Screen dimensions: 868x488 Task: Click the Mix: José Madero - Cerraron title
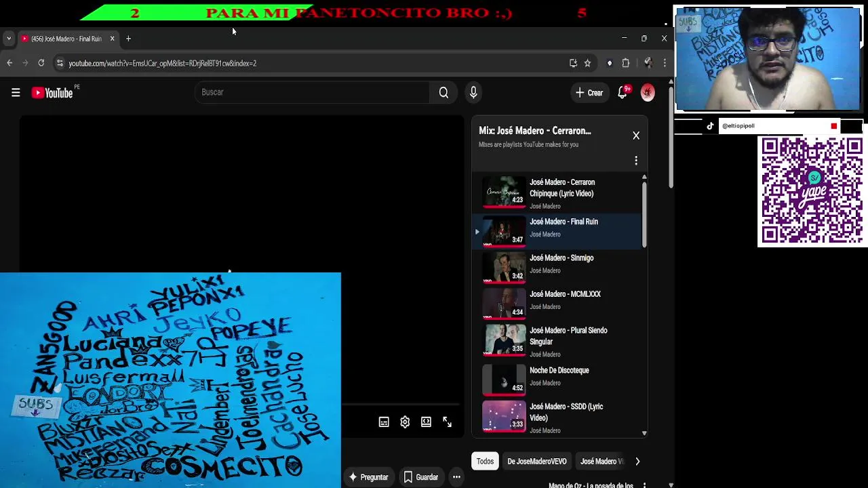pos(535,131)
